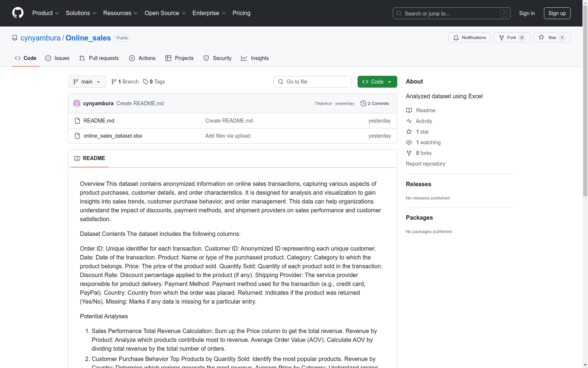The width and height of the screenshot is (588, 368).
Task: Expand the Open Source menu
Action: (x=165, y=13)
